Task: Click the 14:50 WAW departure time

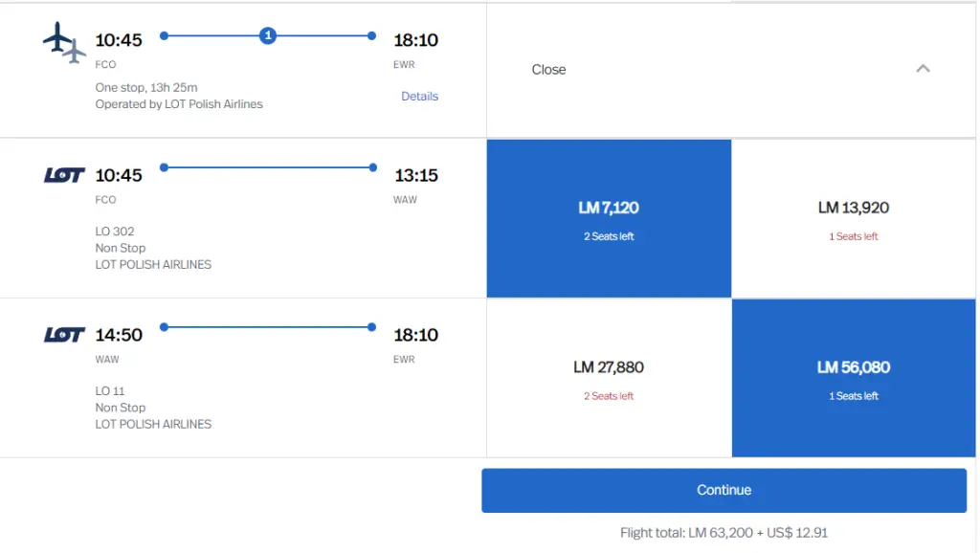Action: click(x=119, y=335)
